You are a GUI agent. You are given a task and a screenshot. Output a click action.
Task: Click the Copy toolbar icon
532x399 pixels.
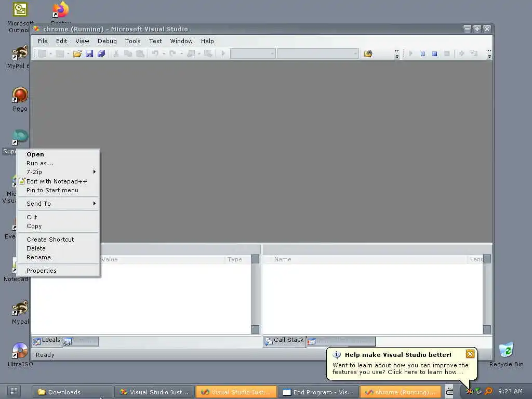[128, 54]
